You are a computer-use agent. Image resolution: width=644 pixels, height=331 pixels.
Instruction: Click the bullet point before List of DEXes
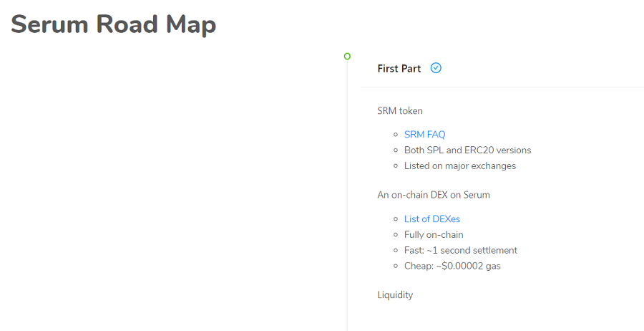coord(396,219)
